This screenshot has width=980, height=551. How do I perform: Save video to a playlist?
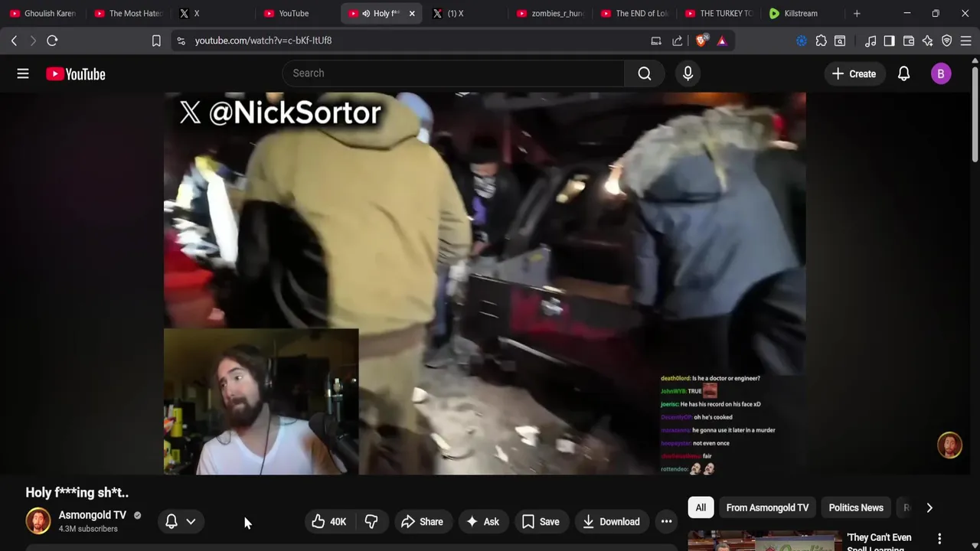[541, 522]
